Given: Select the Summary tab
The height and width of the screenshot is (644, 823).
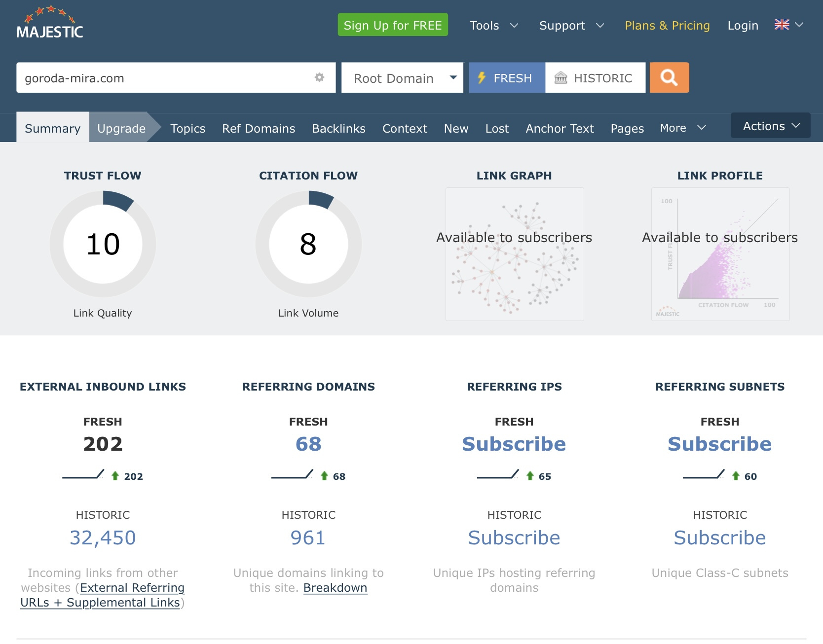Looking at the screenshot, I should coord(53,128).
